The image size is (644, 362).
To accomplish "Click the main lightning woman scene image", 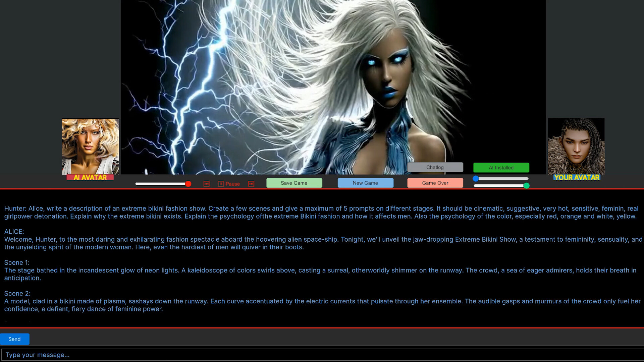I will click(333, 87).
